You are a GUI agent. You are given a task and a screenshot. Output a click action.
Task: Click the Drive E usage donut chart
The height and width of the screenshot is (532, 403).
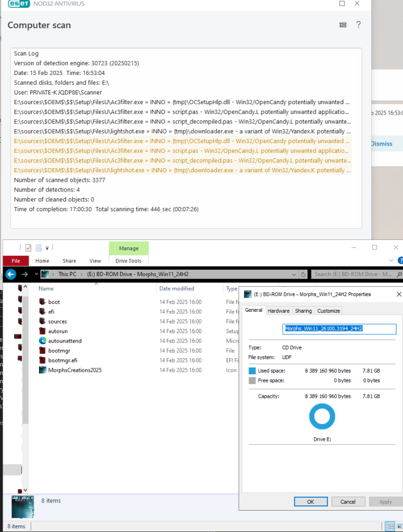click(322, 416)
